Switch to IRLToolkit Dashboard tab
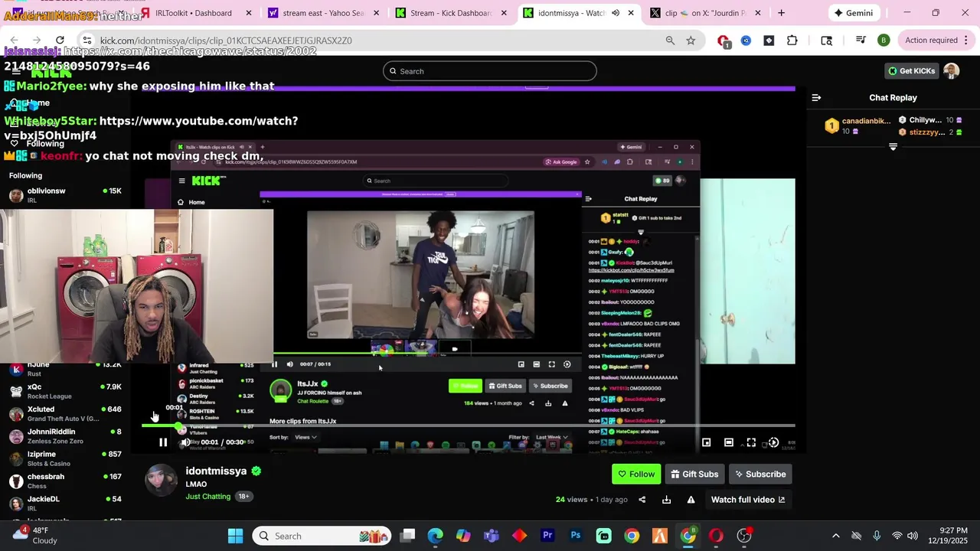The image size is (980, 551). click(194, 13)
